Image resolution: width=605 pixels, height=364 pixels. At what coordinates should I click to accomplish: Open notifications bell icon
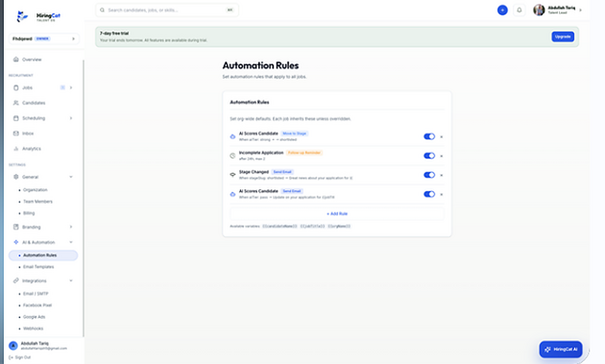519,10
